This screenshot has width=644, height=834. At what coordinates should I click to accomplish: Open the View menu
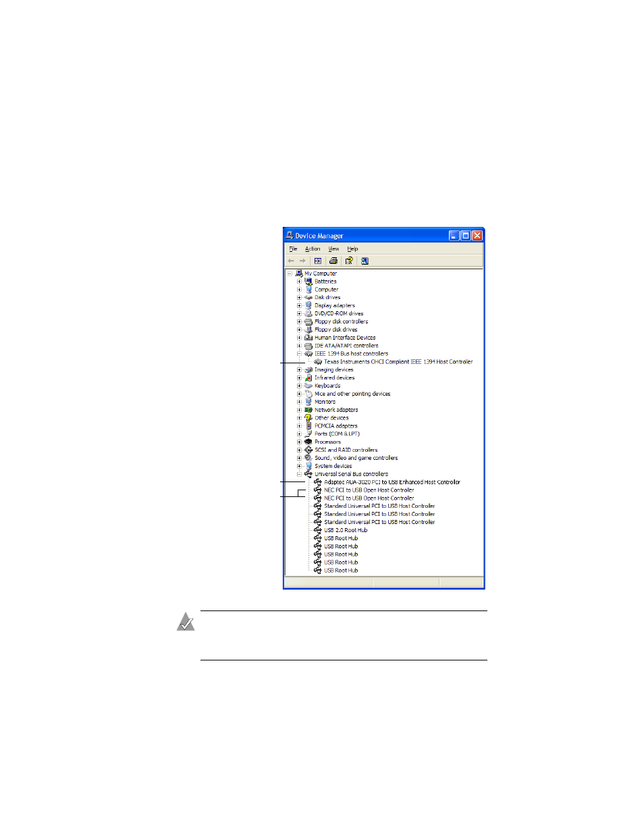click(x=333, y=249)
